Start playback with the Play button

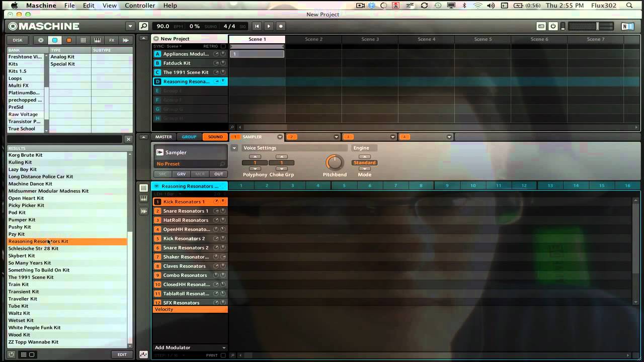269,26
